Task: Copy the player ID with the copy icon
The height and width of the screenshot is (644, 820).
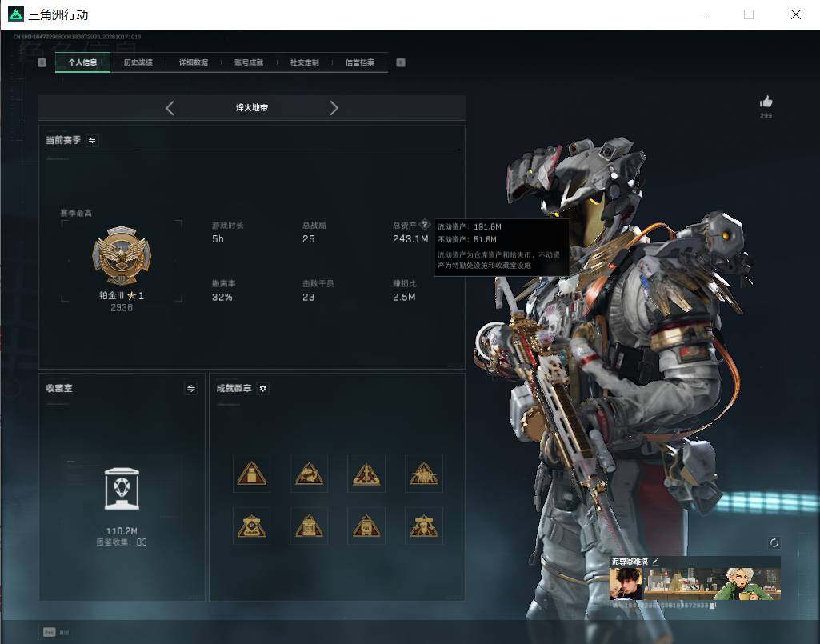Action: tap(712, 606)
